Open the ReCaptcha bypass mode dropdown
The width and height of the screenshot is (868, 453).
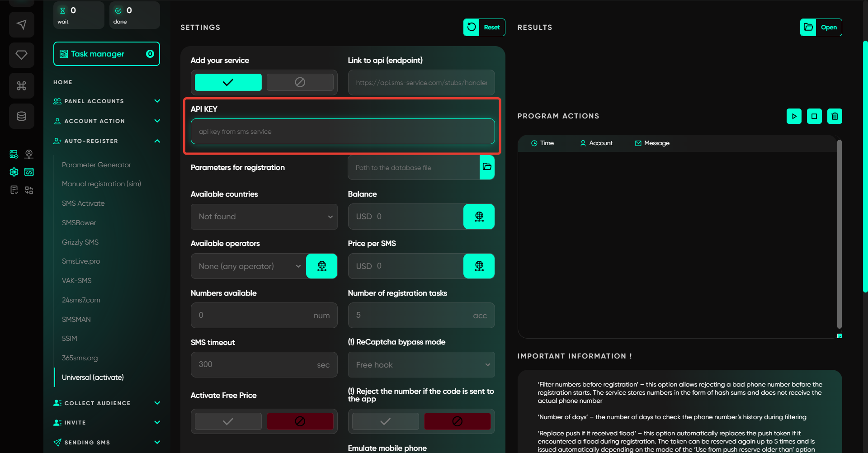pos(421,365)
